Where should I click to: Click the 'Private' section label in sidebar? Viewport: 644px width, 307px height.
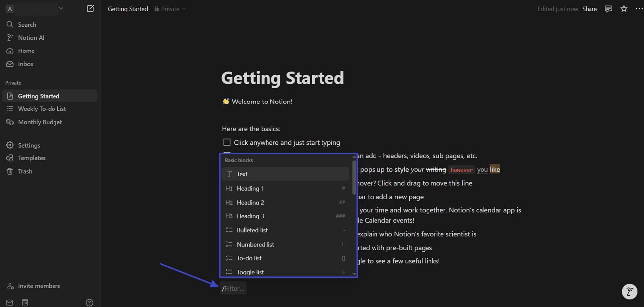13,83
